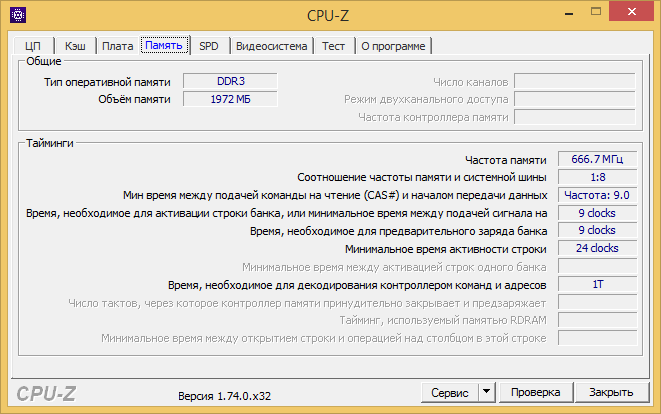Image resolution: width=661 pixels, height=414 pixels.
Task: Open the Видеосистема tab
Action: click(272, 46)
